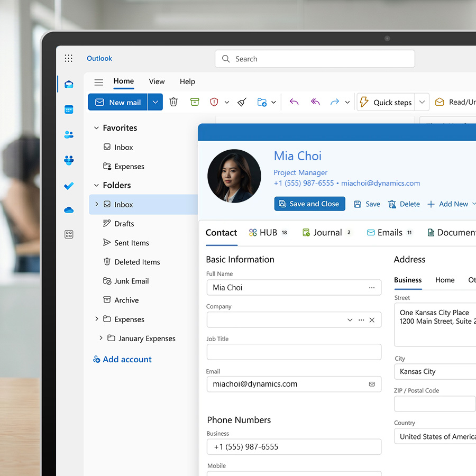Click the Reply all icon
Viewport: 476px width, 476px height.
[x=315, y=102]
